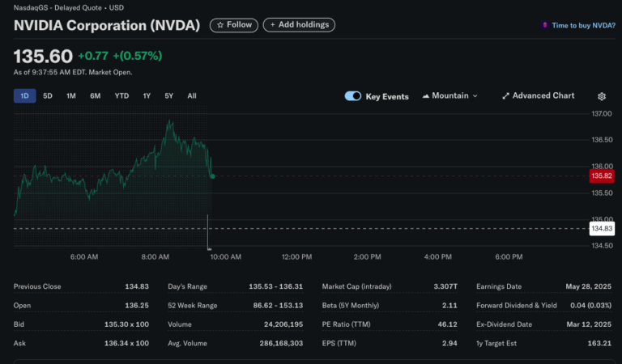622x364 pixels.
Task: Click the Volume value 24,206,195
Action: [x=283, y=324]
